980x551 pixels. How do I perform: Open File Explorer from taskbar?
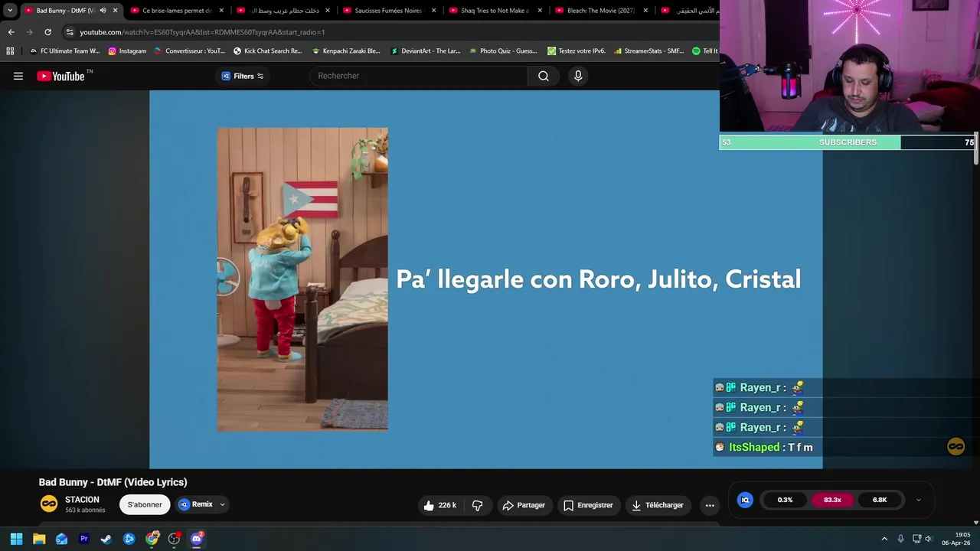tap(39, 539)
